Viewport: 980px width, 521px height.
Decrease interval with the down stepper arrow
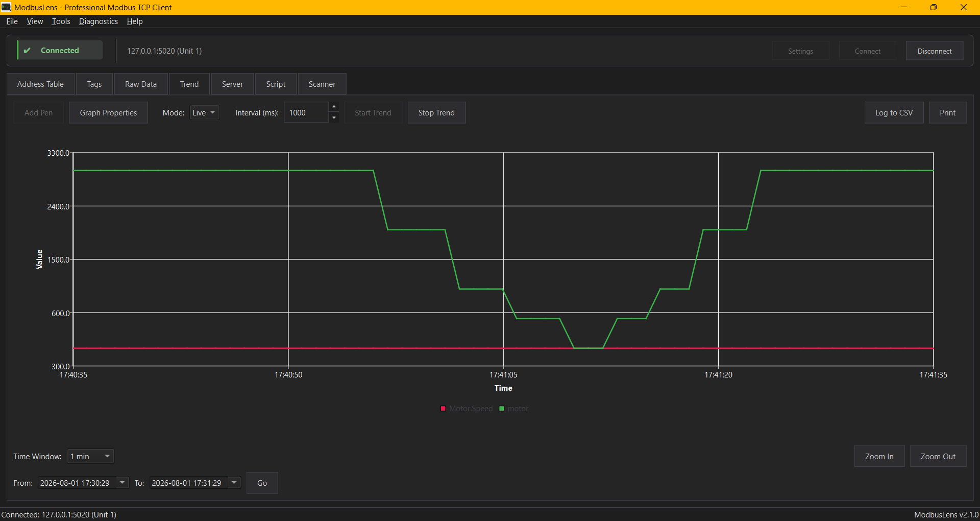[x=334, y=118]
